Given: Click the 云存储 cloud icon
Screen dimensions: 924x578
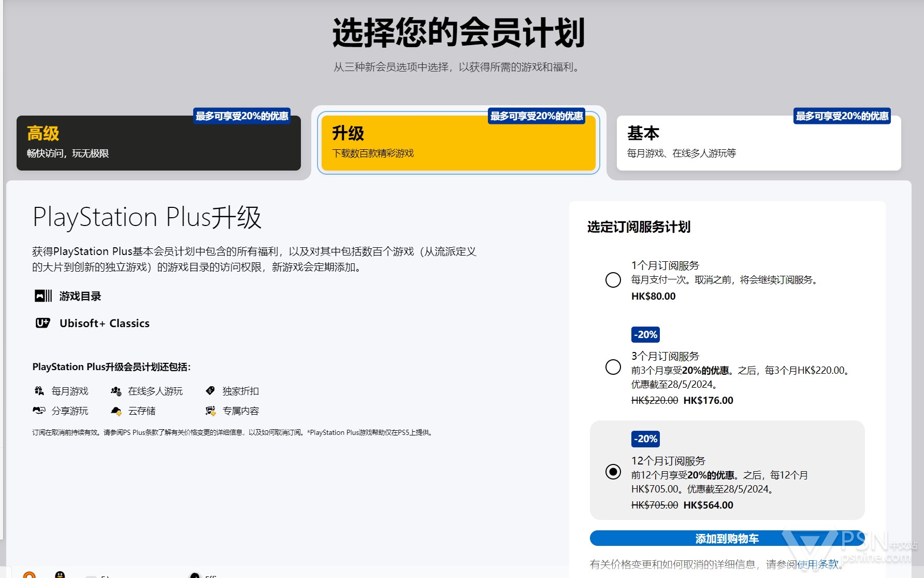Looking at the screenshot, I should (116, 411).
